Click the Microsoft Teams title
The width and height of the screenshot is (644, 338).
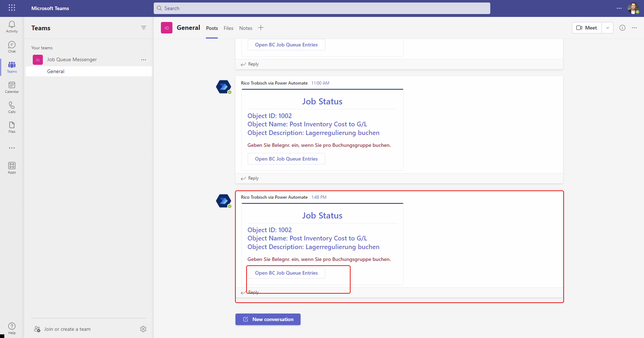50,8
